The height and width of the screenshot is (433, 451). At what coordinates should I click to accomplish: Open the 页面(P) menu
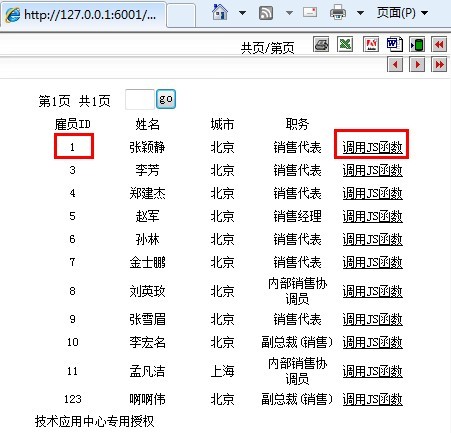402,13
